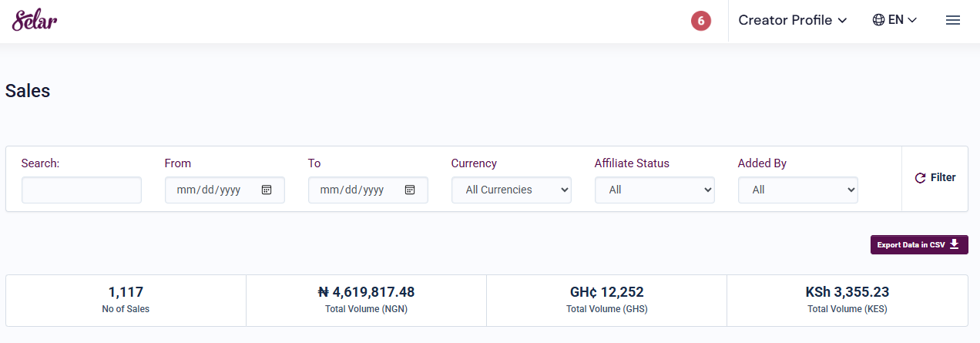Click the Filter button
This screenshot has height=343, width=980.
935,178
